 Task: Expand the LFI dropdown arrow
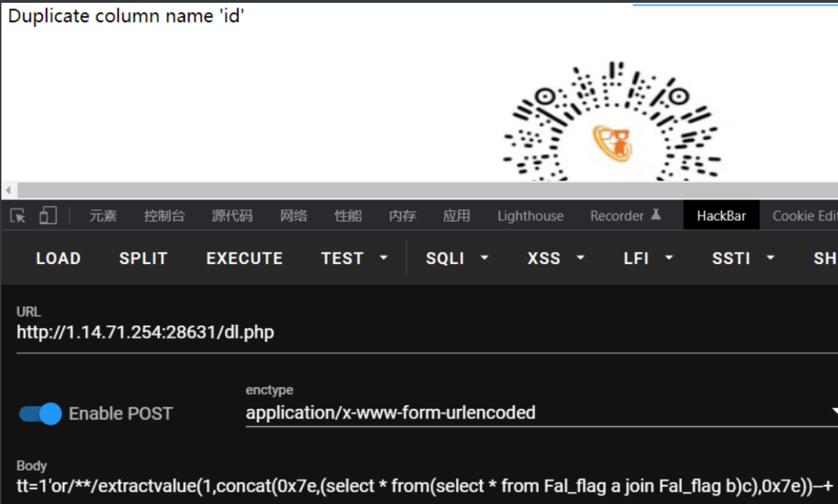668,258
